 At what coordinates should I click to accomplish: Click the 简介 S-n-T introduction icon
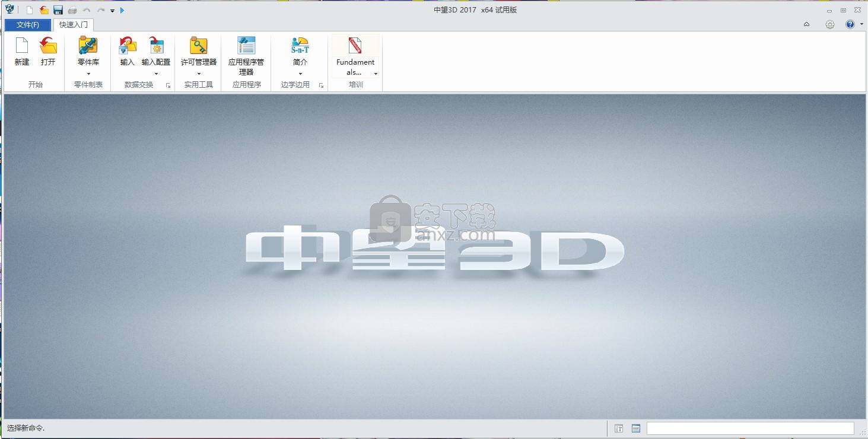coord(300,45)
